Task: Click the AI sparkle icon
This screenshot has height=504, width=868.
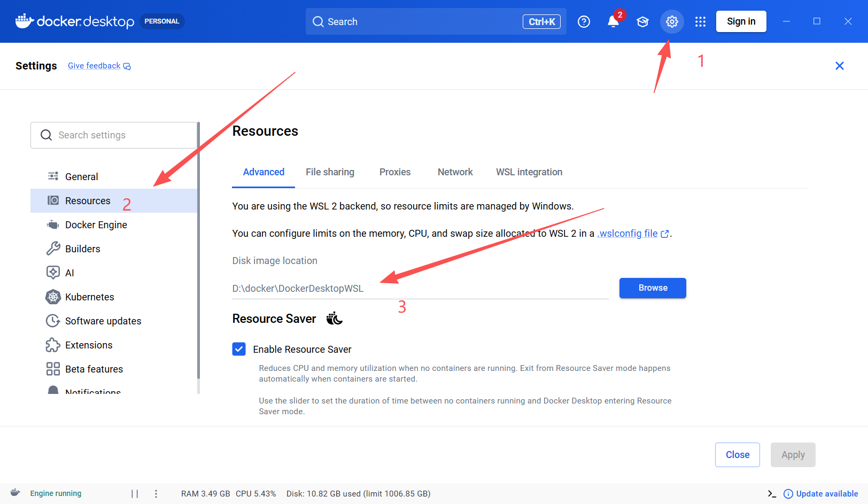Action: (53, 273)
